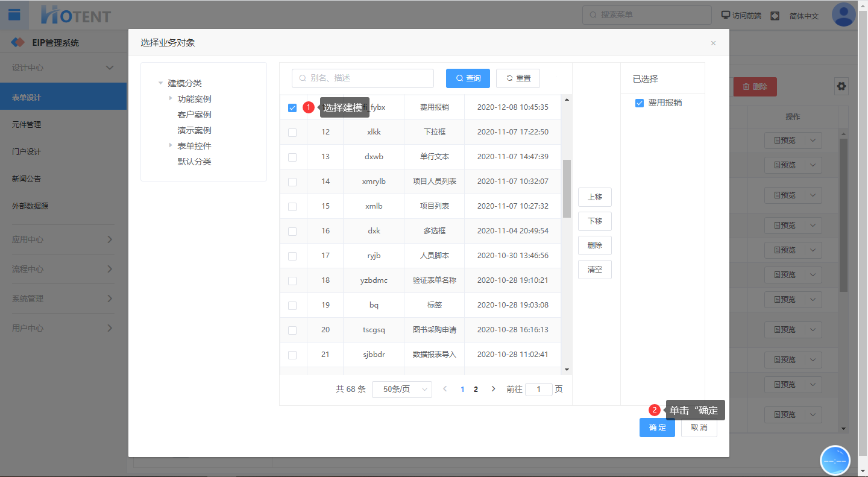This screenshot has width=868, height=477.
Task: Open 元件管理 in the sidebar menu
Action: tap(27, 125)
